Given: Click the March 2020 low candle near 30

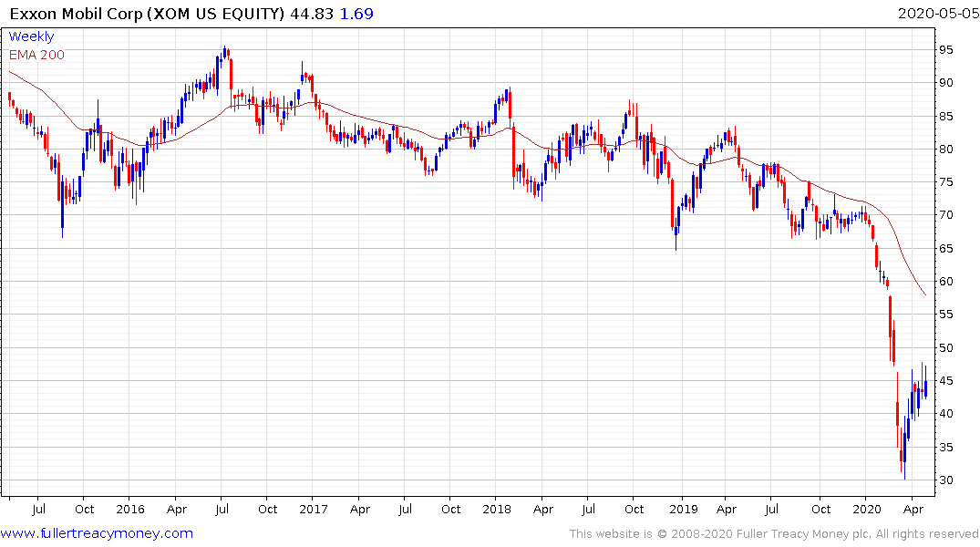Looking at the screenshot, I should [x=904, y=449].
